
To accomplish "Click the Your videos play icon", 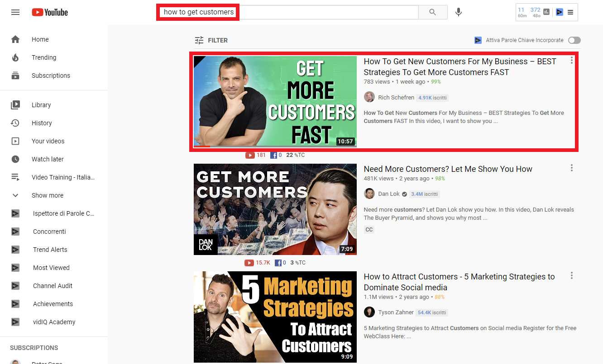I will click(15, 141).
